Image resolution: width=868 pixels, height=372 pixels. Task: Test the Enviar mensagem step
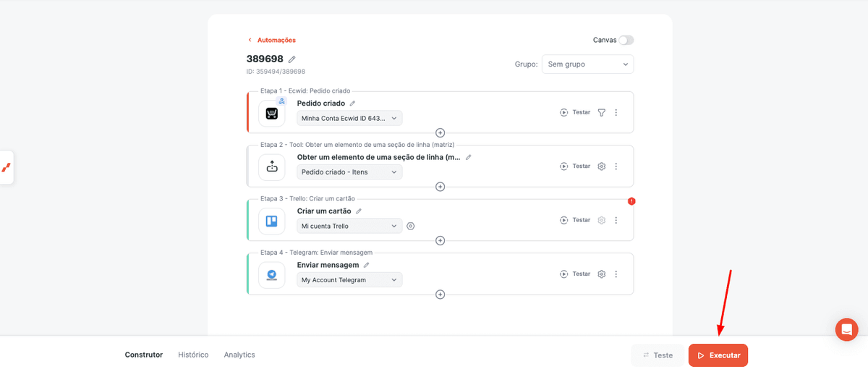(x=575, y=274)
